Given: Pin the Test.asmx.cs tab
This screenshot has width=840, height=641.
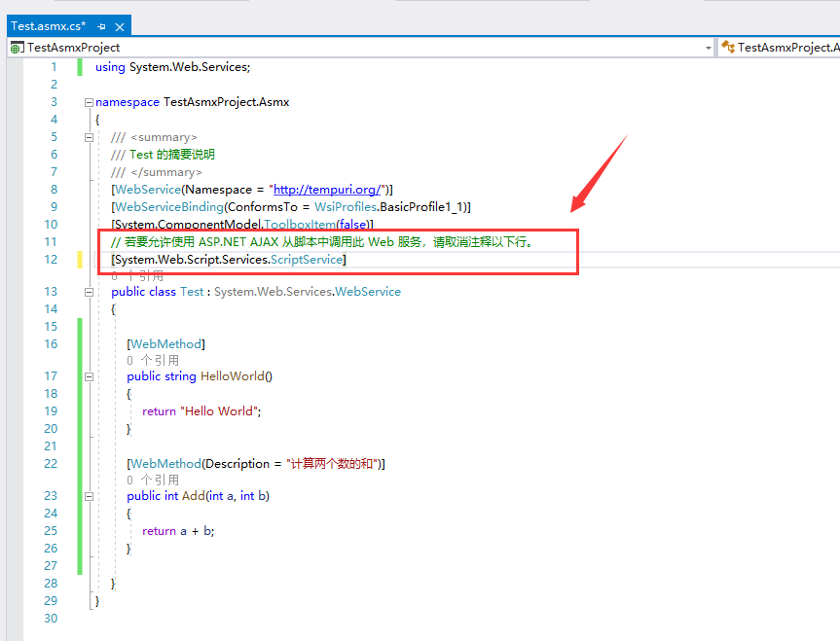Looking at the screenshot, I should pyautogui.click(x=102, y=26).
